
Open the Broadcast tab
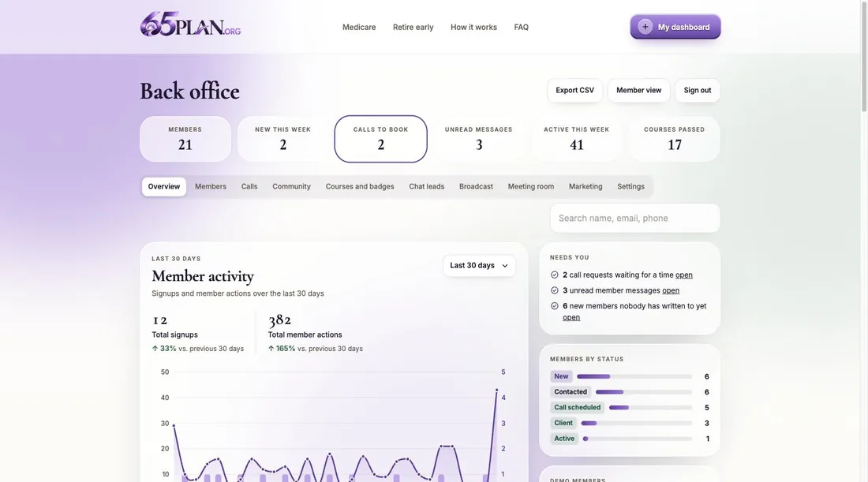coord(476,186)
